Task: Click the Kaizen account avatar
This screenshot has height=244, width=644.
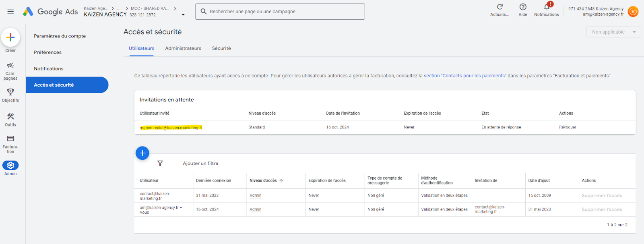Action: click(633, 12)
